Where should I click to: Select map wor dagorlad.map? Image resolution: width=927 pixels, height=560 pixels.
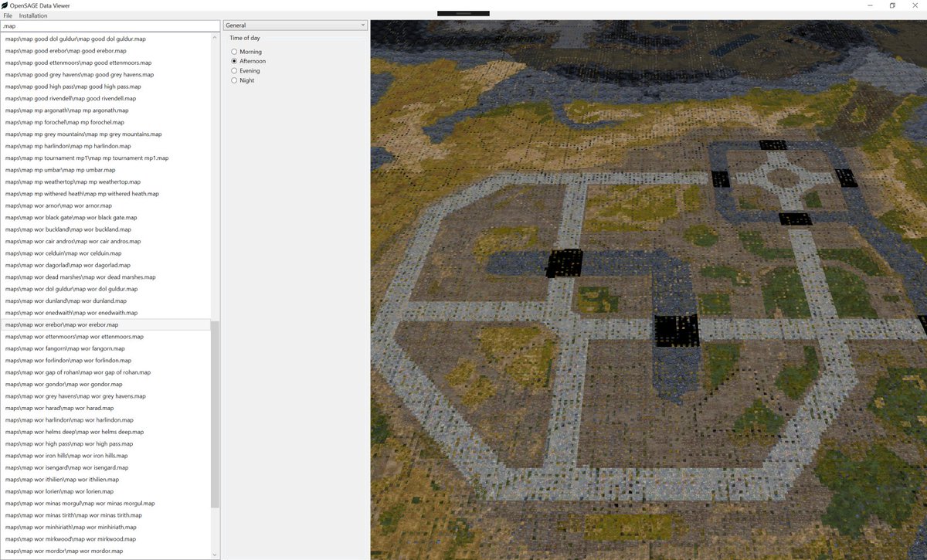tap(106, 265)
